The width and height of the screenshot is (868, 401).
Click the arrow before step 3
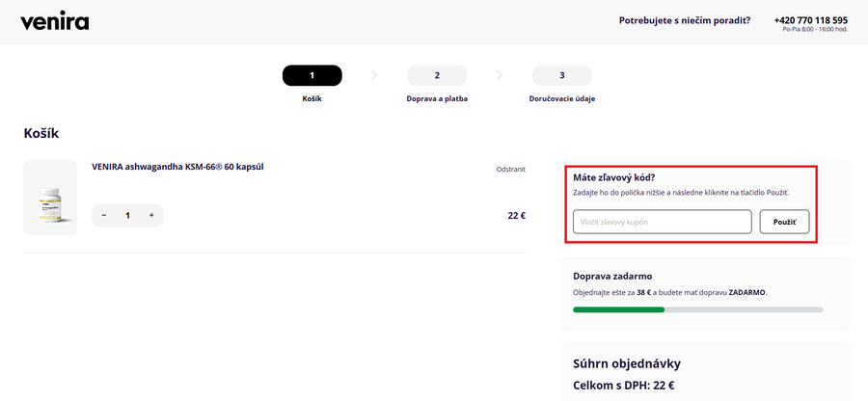pos(500,74)
